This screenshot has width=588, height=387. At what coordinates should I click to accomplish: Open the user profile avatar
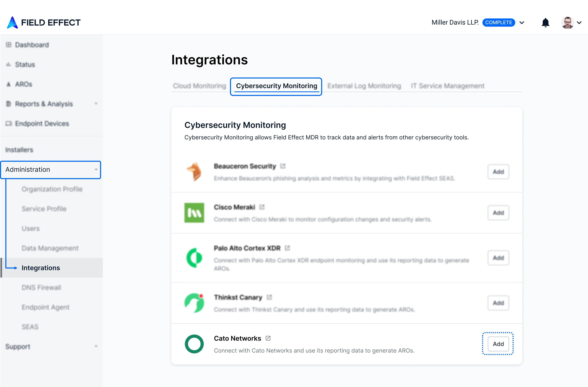[x=567, y=23]
